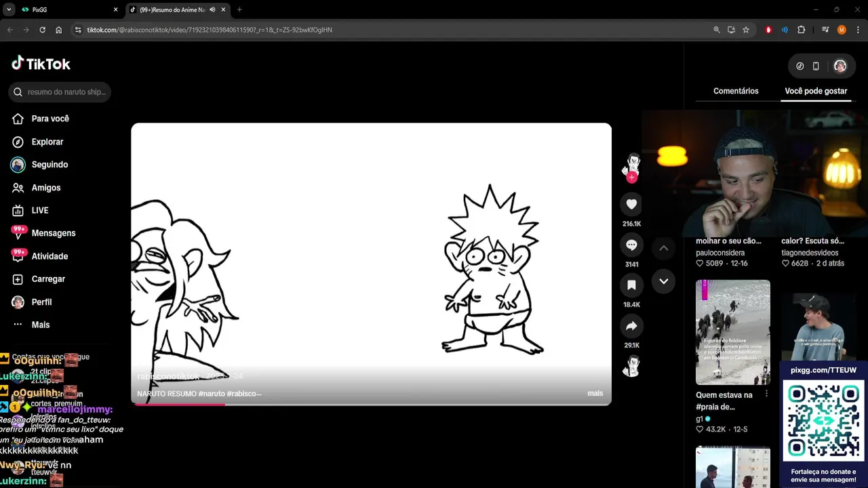
Task: Click the phone app download icon
Action: pyautogui.click(x=816, y=66)
